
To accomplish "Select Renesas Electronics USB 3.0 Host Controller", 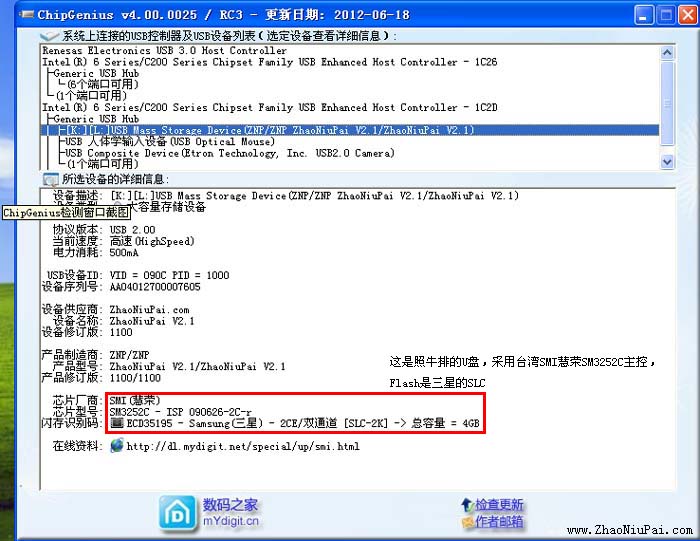I will [x=164, y=50].
